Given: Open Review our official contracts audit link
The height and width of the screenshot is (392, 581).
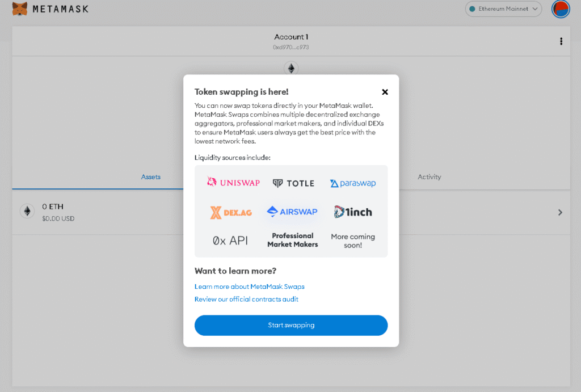Looking at the screenshot, I should pos(246,299).
